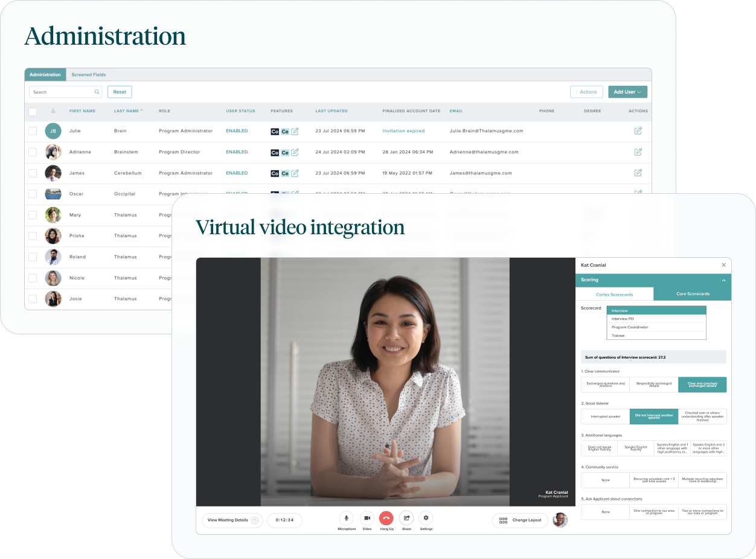Open the Add User dropdown
This screenshot has width=756, height=559.
[627, 92]
